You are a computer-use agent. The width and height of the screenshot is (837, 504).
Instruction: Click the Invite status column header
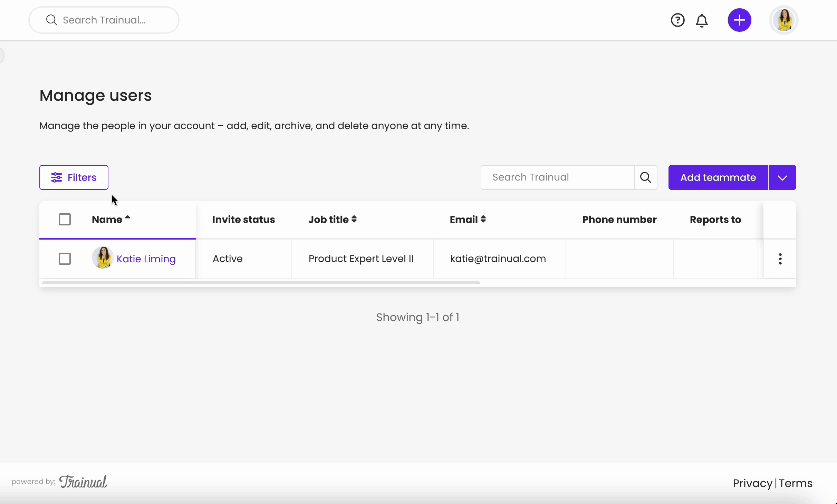pyautogui.click(x=243, y=220)
